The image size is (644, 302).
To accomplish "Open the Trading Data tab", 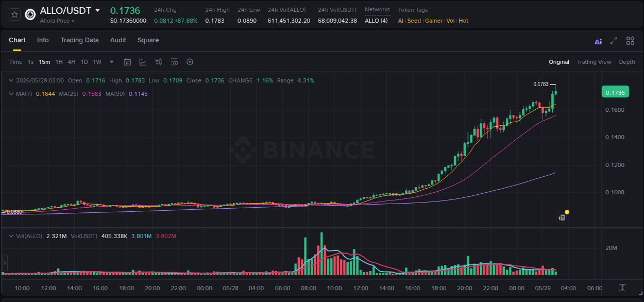I will [x=79, y=40].
